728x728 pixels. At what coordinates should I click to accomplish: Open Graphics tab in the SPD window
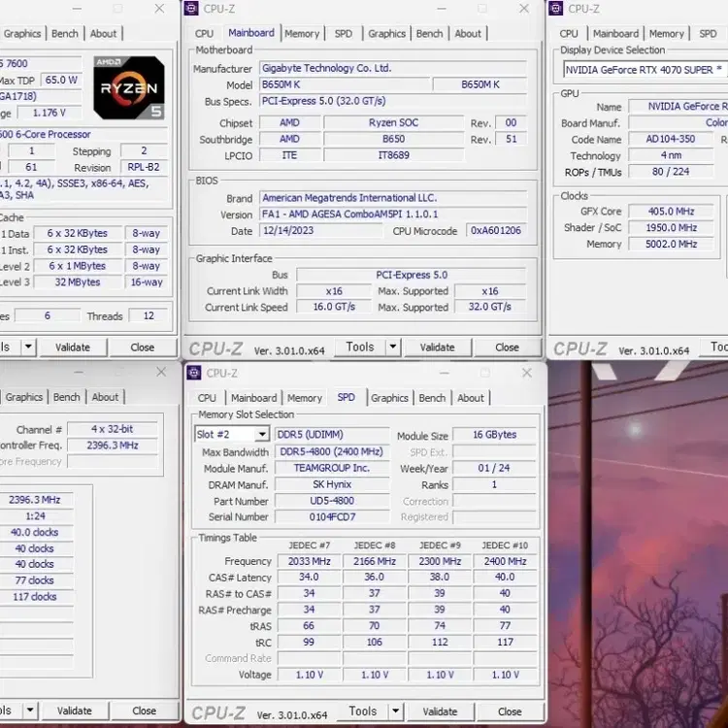[x=389, y=398]
